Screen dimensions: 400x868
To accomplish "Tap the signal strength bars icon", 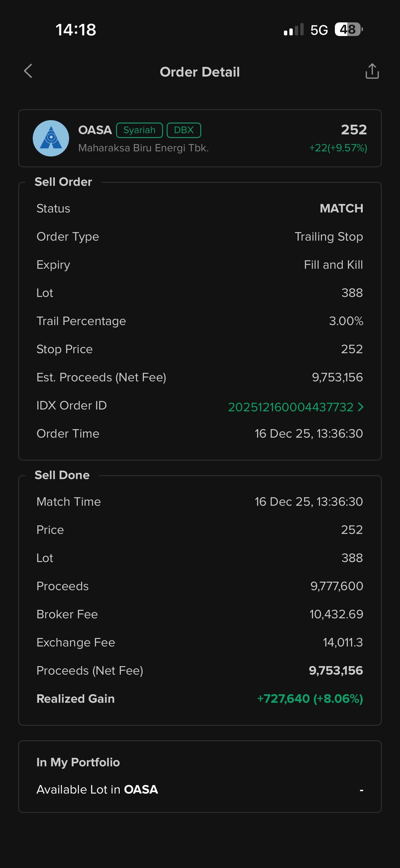I will [x=293, y=30].
